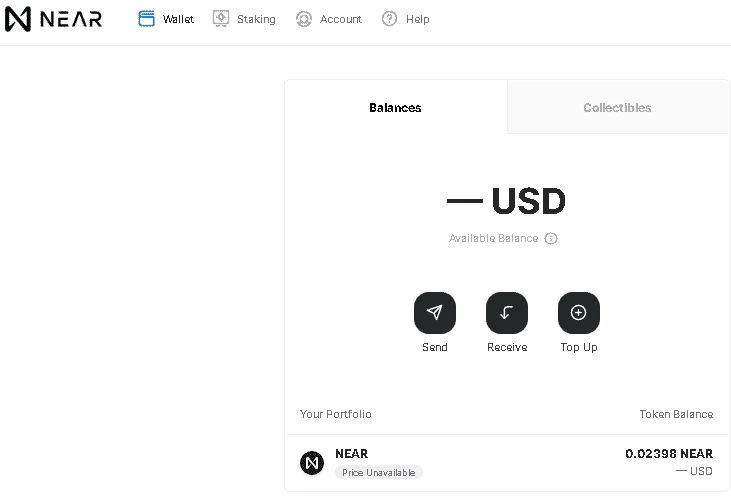Click the Top Up label
Viewport: 731px width, 503px height.
(x=579, y=347)
